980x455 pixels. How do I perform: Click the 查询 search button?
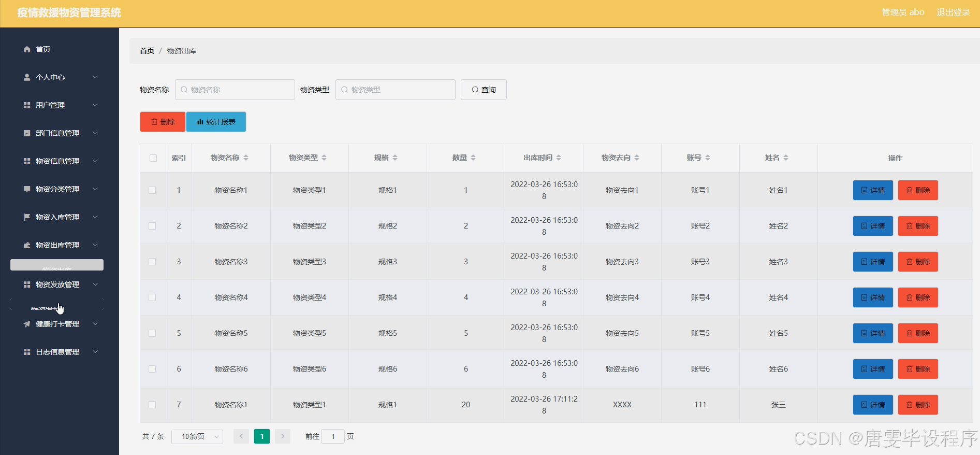click(x=484, y=90)
